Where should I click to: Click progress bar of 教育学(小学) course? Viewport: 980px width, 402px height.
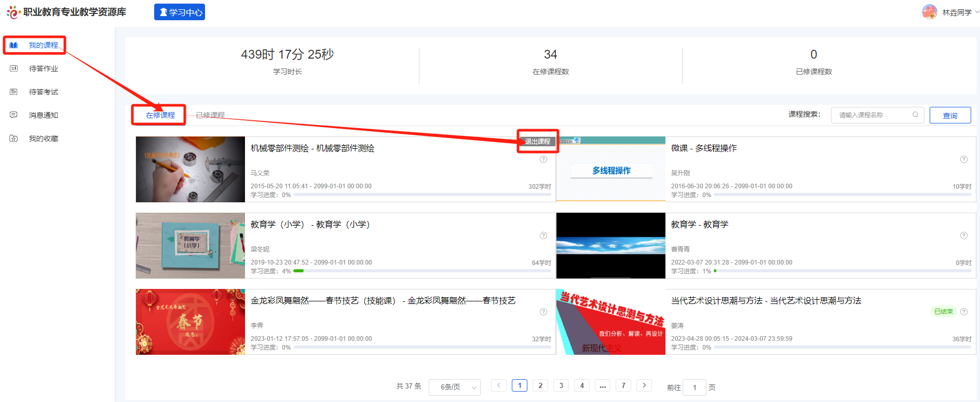(421, 271)
